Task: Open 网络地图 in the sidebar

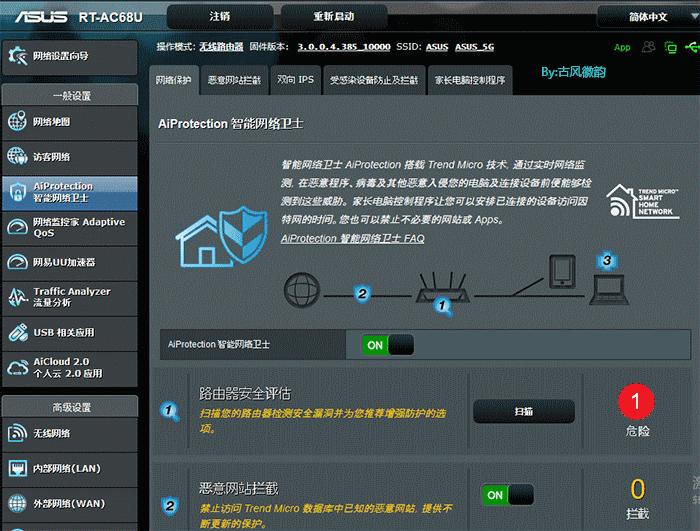Action: pos(70,121)
